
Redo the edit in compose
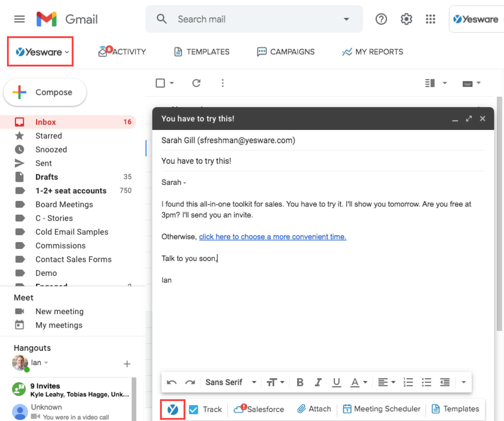[x=190, y=382]
